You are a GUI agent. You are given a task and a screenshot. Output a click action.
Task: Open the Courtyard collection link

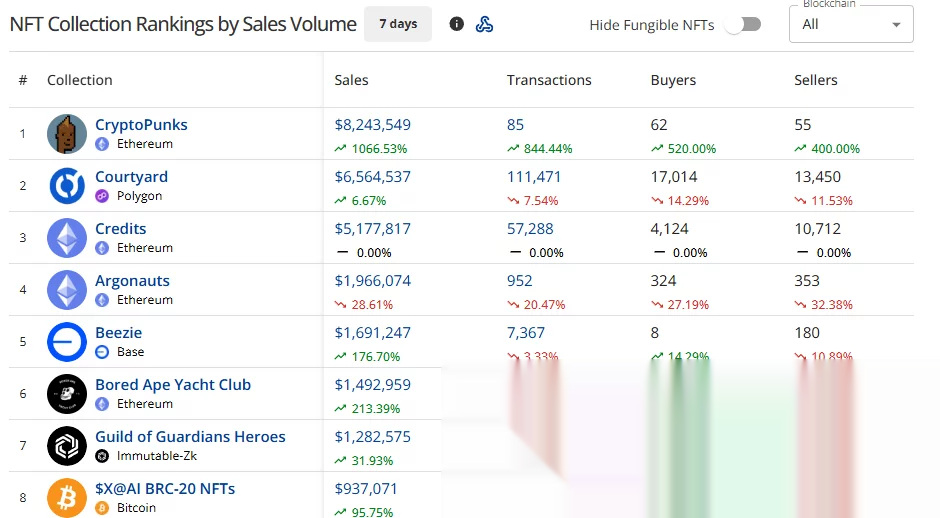(x=132, y=177)
